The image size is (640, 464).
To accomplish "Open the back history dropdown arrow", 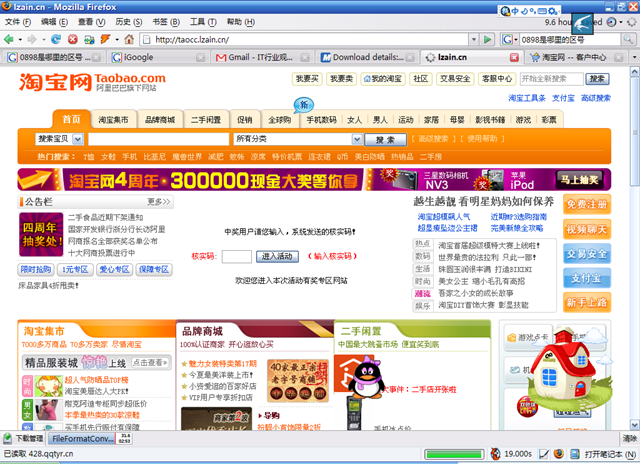I will (x=20, y=40).
